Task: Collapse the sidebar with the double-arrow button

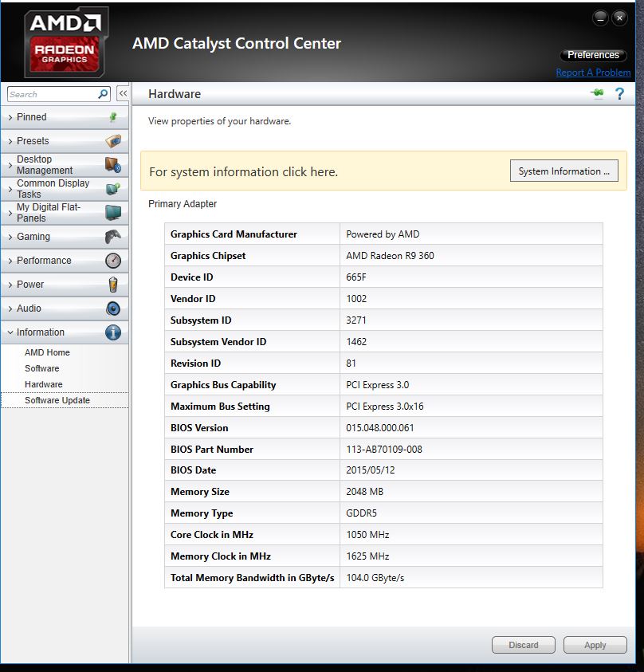Action: coord(123,93)
